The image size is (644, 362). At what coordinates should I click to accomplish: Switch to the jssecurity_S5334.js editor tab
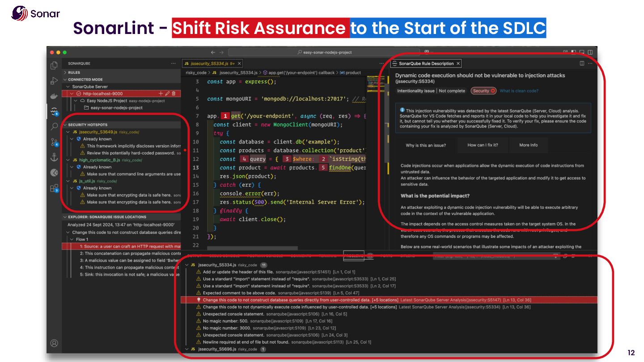click(x=212, y=63)
